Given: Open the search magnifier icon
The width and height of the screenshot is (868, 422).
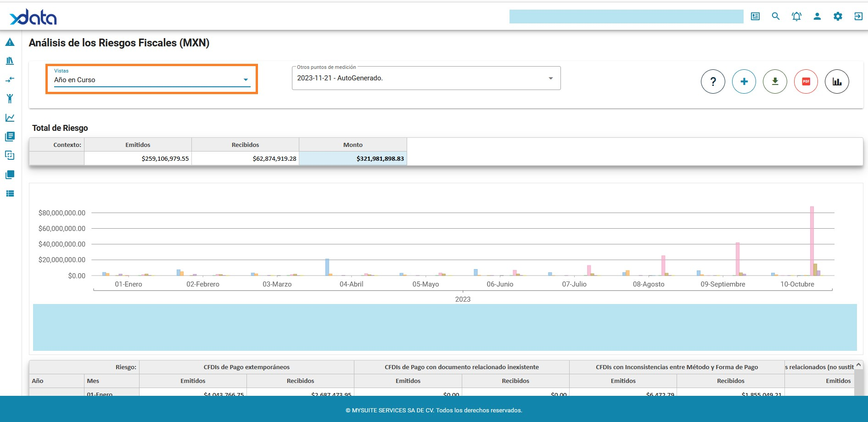Looking at the screenshot, I should 776,17.
